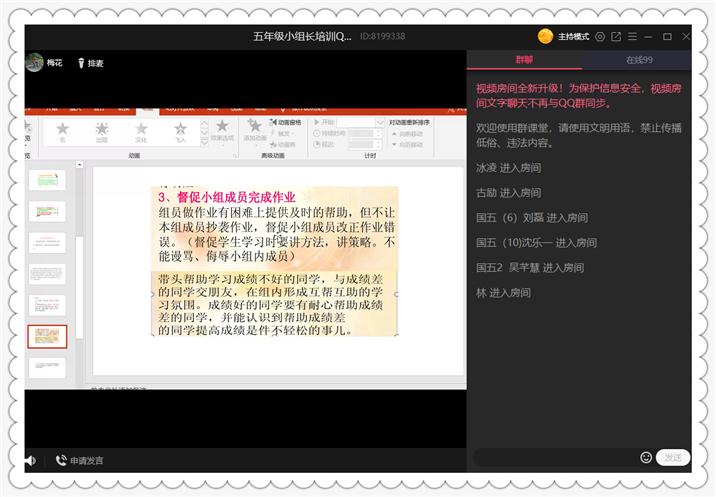Select the first slide thumbnail in the panel
The width and height of the screenshot is (716, 497).
click(47, 180)
